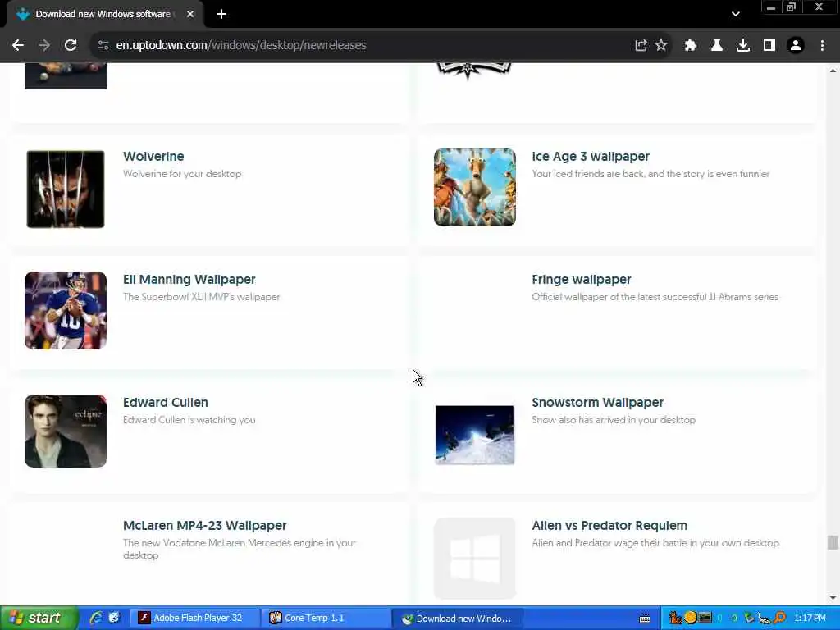
Task: Open the Fringe wallpaper link
Action: 582,280
